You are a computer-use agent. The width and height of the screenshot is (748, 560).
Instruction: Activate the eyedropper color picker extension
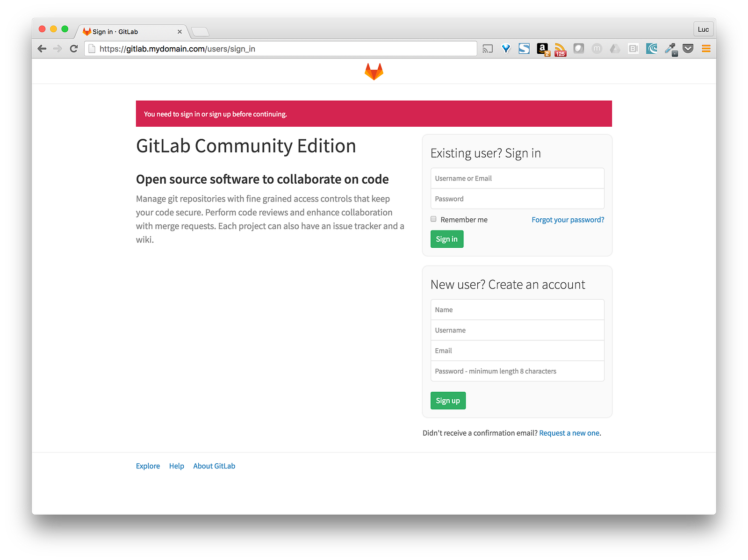[671, 49]
